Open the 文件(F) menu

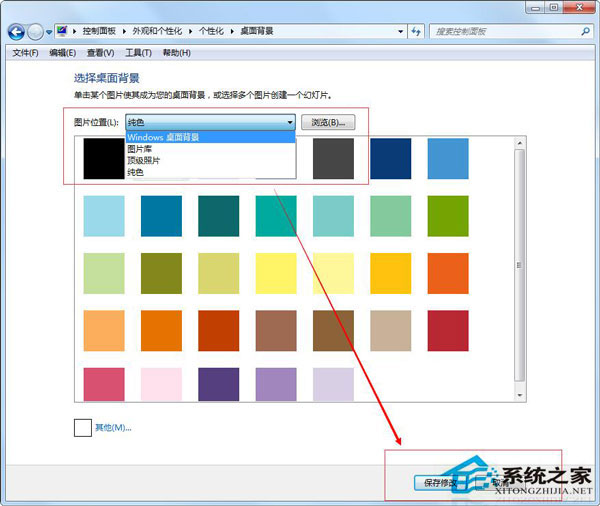click(25, 53)
